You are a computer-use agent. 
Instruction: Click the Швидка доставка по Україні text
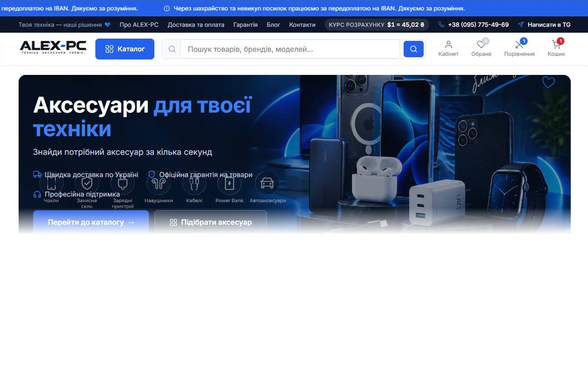pos(91,174)
